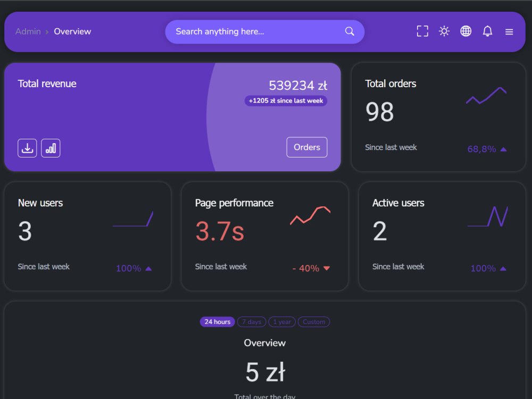The image size is (532, 399).
Task: Click the Overview chart title
Action: [x=264, y=343]
